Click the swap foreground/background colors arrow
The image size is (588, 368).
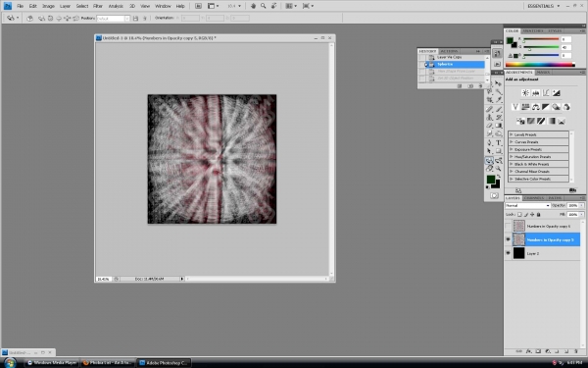pos(499,176)
